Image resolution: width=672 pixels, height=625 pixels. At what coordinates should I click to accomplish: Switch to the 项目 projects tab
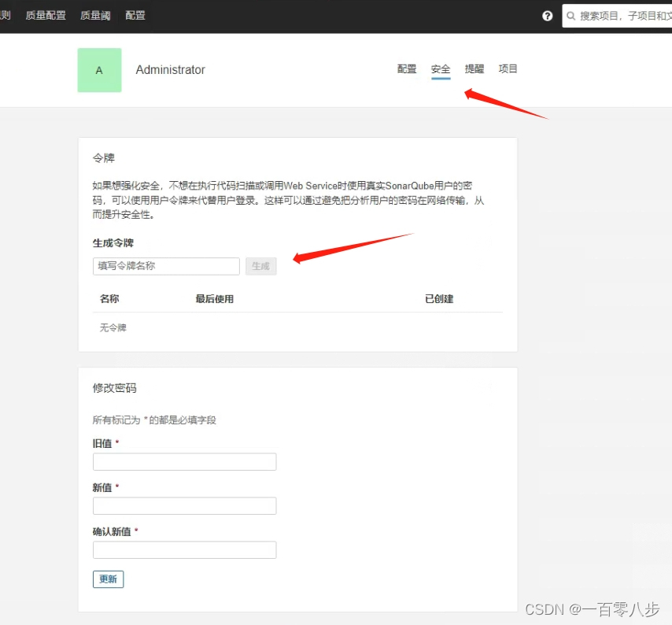(508, 68)
